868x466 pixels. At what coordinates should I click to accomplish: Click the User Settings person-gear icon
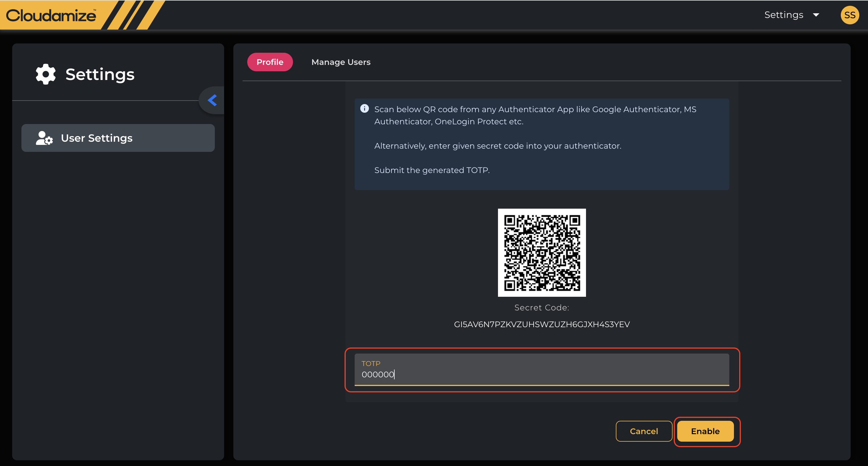(44, 138)
